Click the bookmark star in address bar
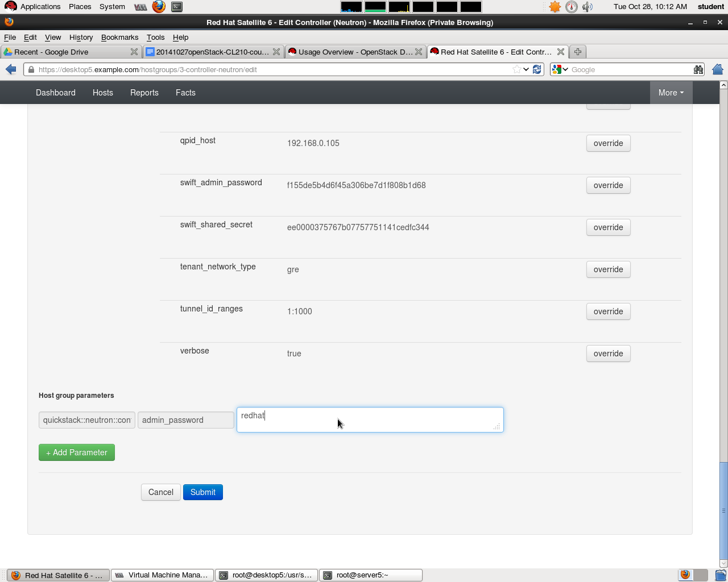The width and height of the screenshot is (728, 582). 516,69
